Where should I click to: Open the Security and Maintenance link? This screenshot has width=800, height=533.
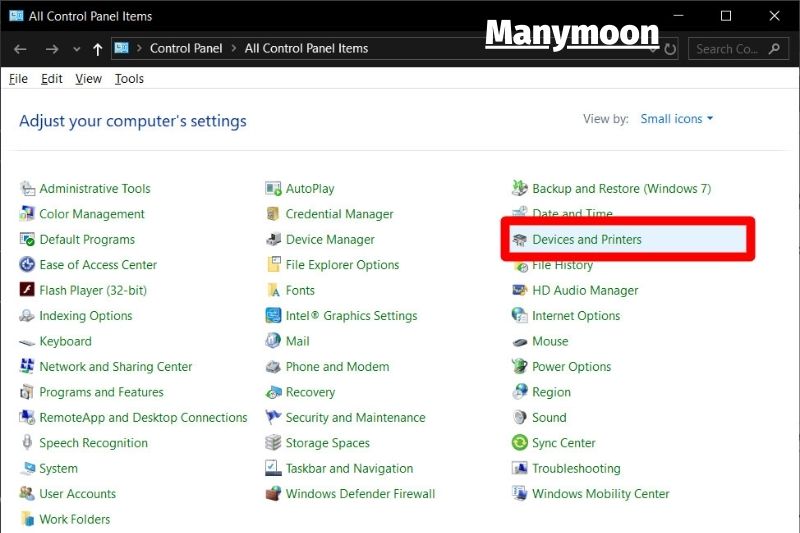(356, 418)
